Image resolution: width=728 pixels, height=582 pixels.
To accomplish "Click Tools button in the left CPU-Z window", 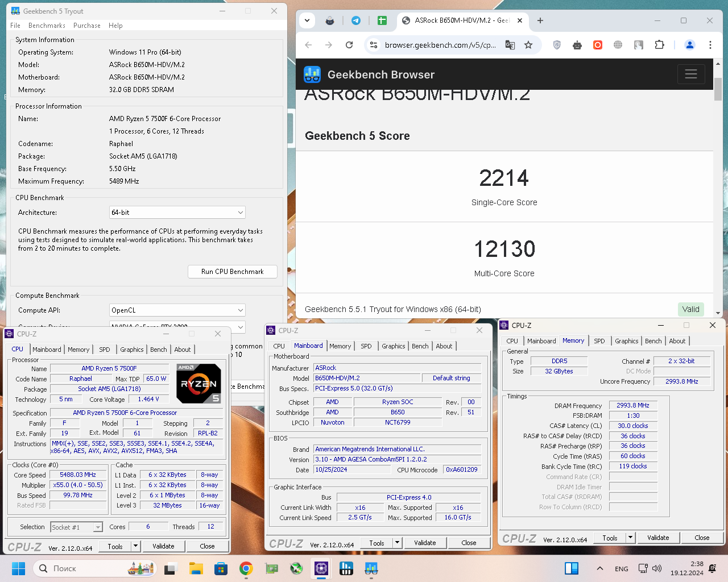I will pyautogui.click(x=115, y=546).
